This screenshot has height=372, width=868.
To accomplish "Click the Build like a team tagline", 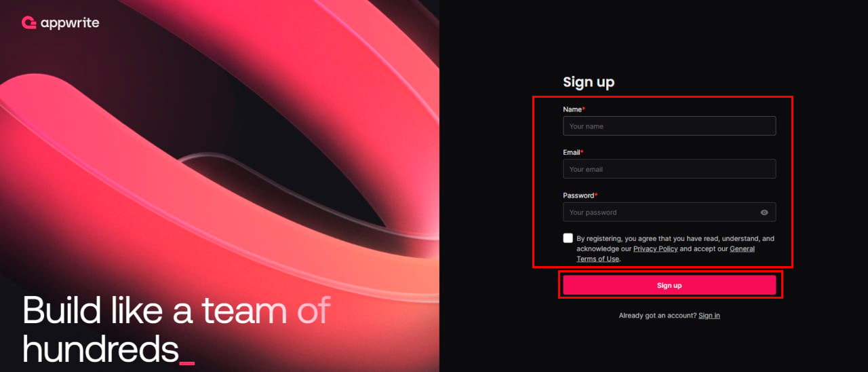I will [x=176, y=329].
